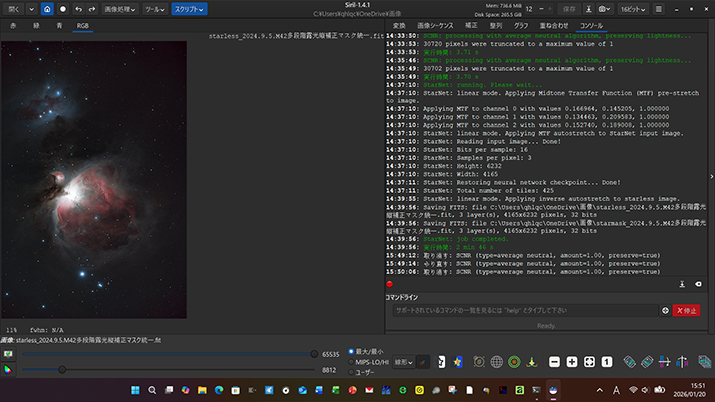Image resolution: width=715 pixels, height=402 pixels.
Task: Select the 最大/最小 radio button
Action: tap(351, 352)
